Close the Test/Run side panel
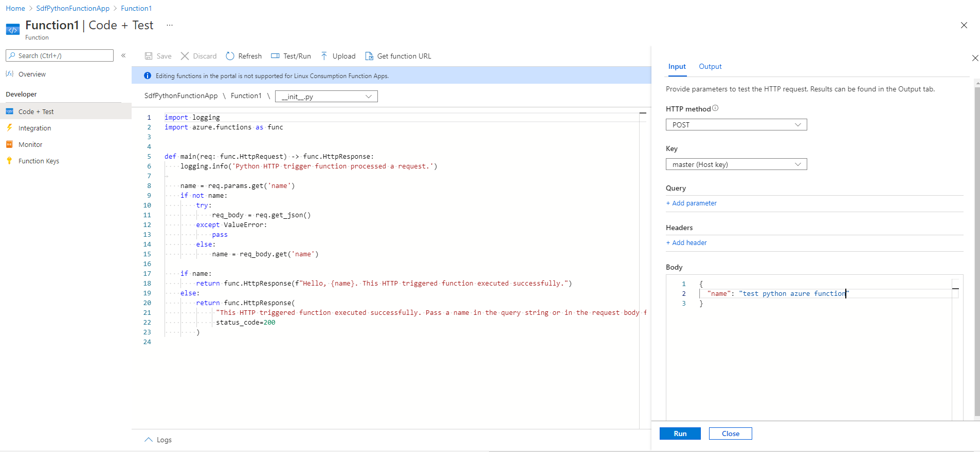The height and width of the screenshot is (452, 980). tap(975, 58)
